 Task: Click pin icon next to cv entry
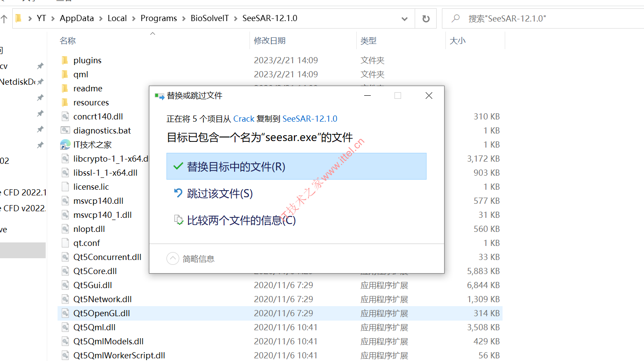pyautogui.click(x=40, y=66)
